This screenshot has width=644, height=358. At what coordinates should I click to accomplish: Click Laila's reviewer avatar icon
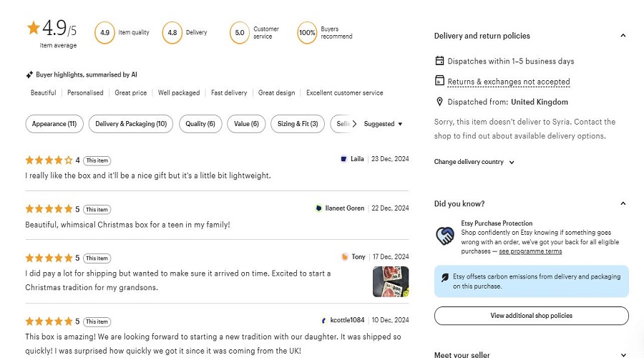pyautogui.click(x=343, y=159)
